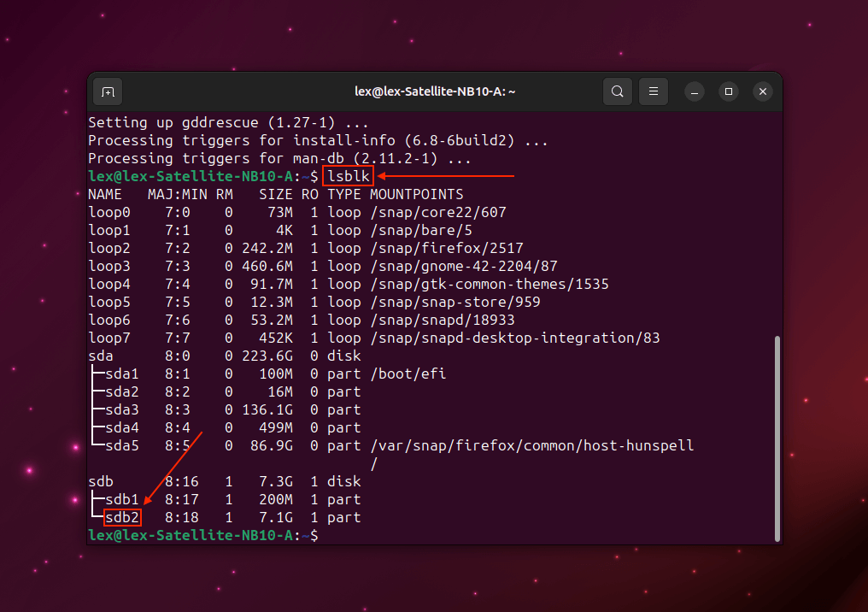Click the bottom empty shell prompt
The height and width of the screenshot is (612, 868).
click(x=203, y=536)
